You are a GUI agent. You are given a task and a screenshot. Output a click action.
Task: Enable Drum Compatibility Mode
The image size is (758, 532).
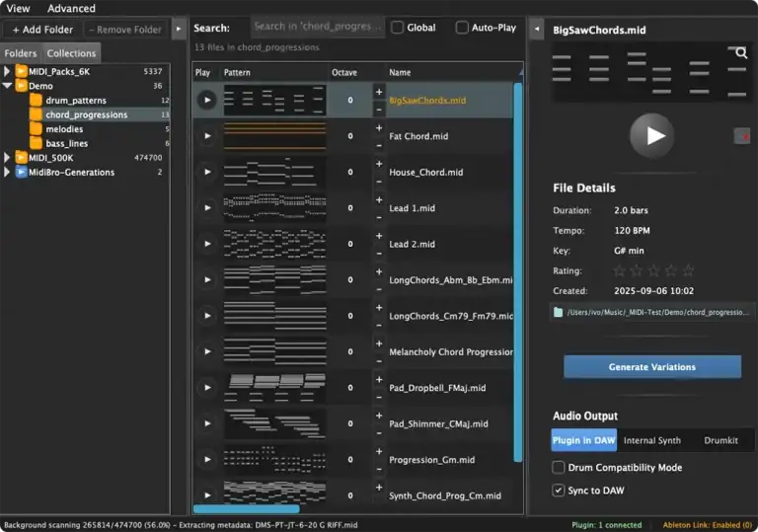559,467
